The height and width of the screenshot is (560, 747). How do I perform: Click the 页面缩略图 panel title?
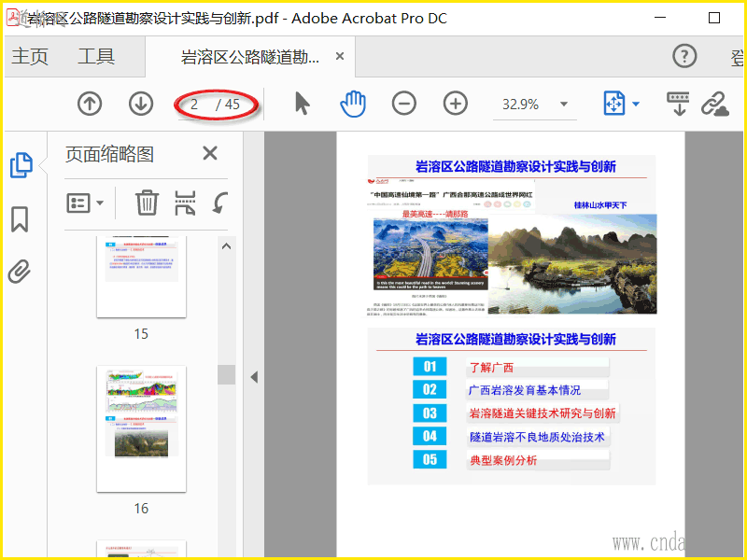click(109, 154)
